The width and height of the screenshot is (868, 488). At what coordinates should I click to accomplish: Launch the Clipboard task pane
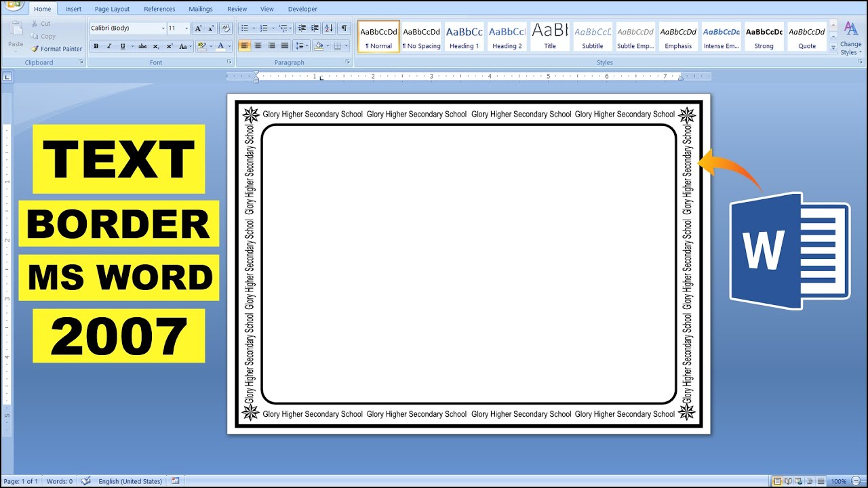click(81, 62)
